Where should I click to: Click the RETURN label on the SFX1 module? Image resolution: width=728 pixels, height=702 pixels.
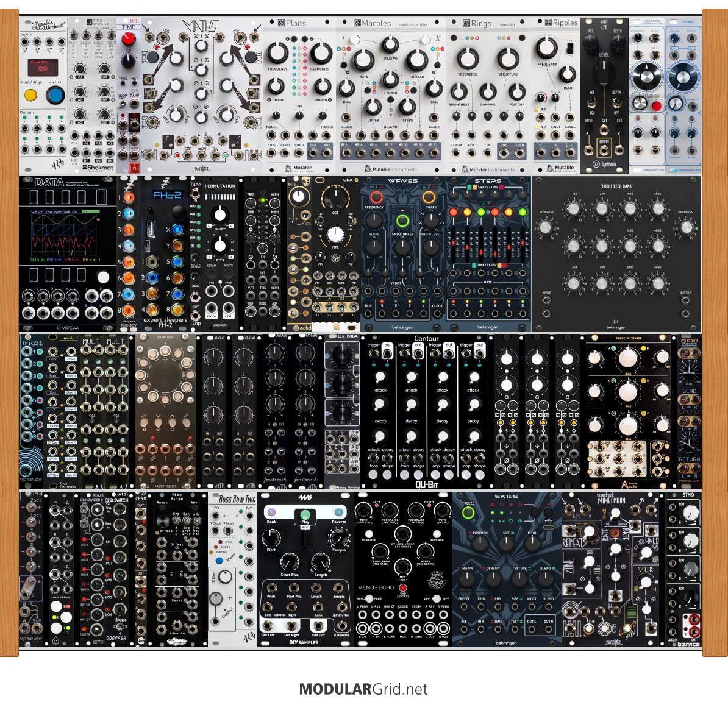coord(690,459)
